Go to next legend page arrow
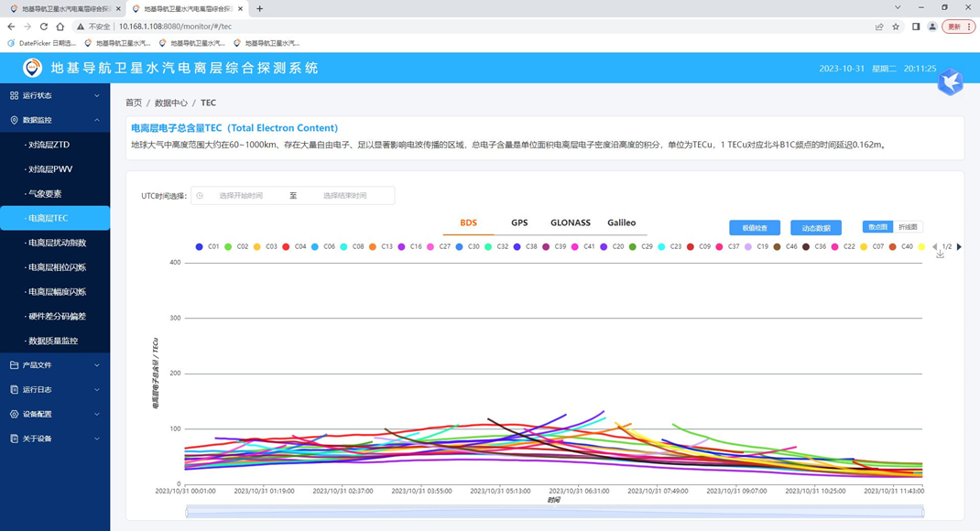 [959, 247]
